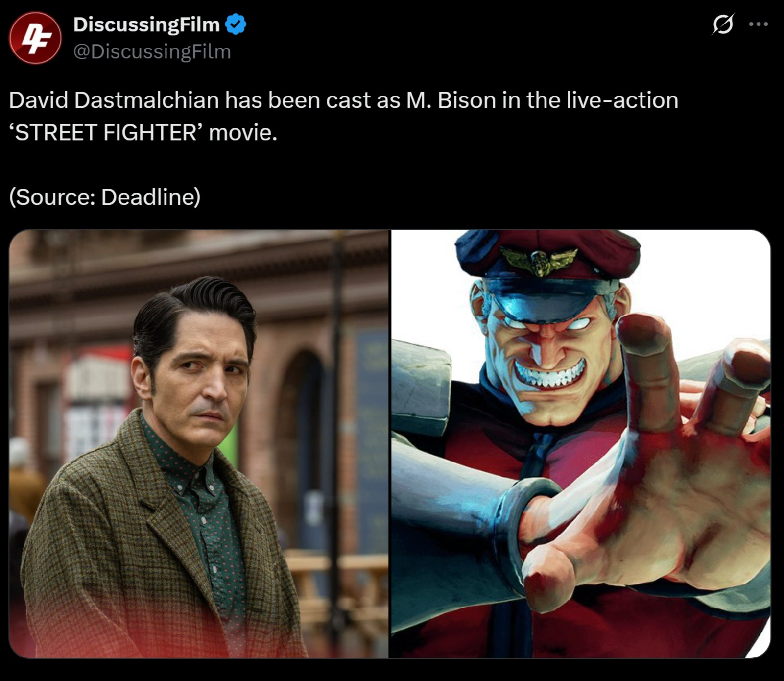The height and width of the screenshot is (681, 784).
Task: Click the name 'David Dastmalchian' in the tweet
Action: pos(114,100)
